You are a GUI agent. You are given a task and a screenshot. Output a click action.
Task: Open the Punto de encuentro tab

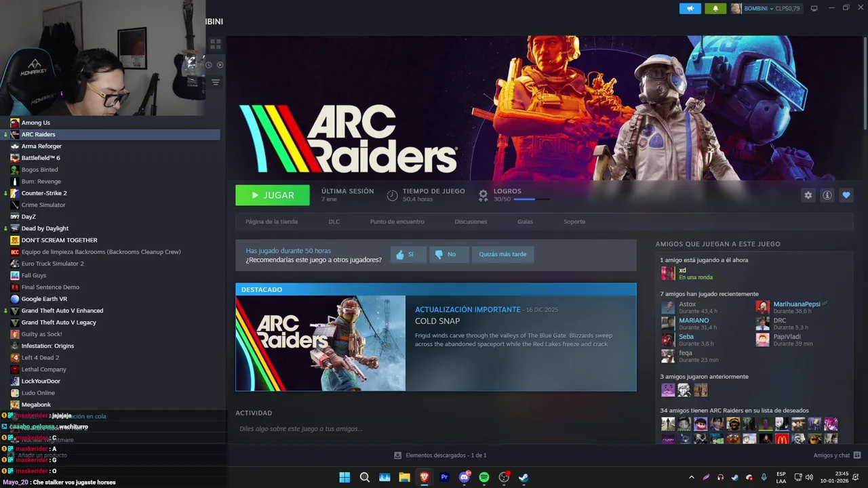pos(397,222)
